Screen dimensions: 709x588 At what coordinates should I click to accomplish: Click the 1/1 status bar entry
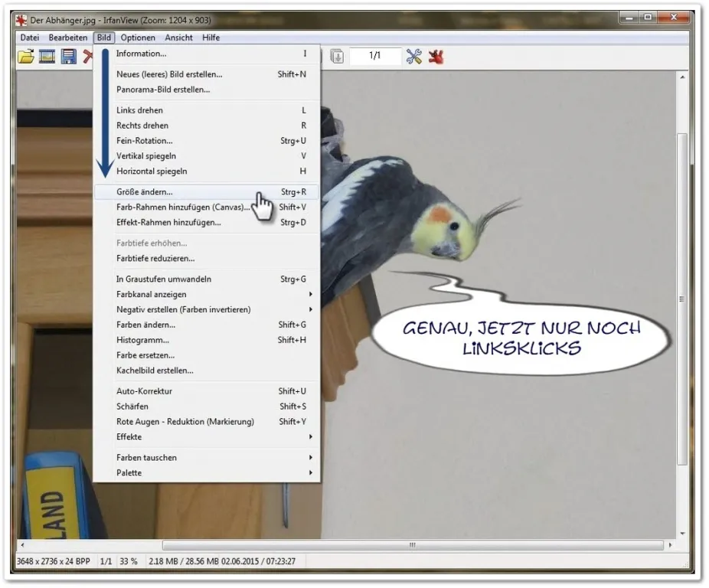click(106, 561)
